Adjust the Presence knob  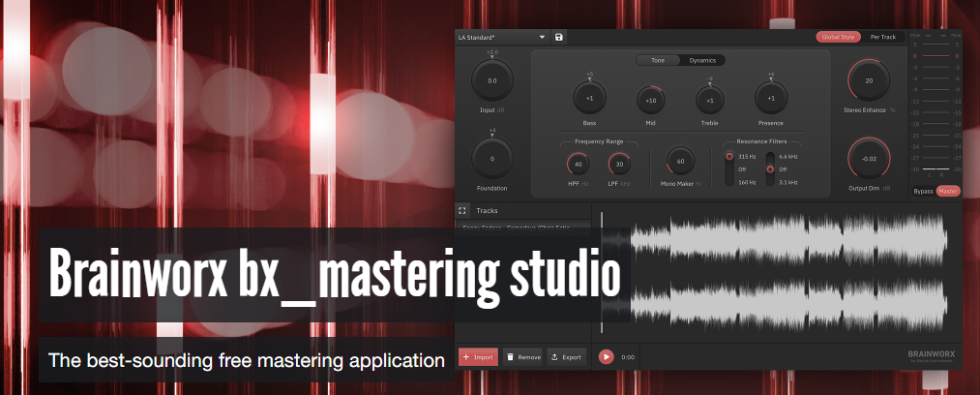click(771, 98)
